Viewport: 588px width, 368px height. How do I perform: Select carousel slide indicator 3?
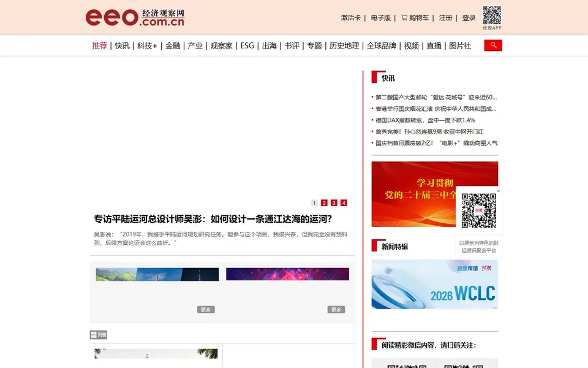(334, 203)
